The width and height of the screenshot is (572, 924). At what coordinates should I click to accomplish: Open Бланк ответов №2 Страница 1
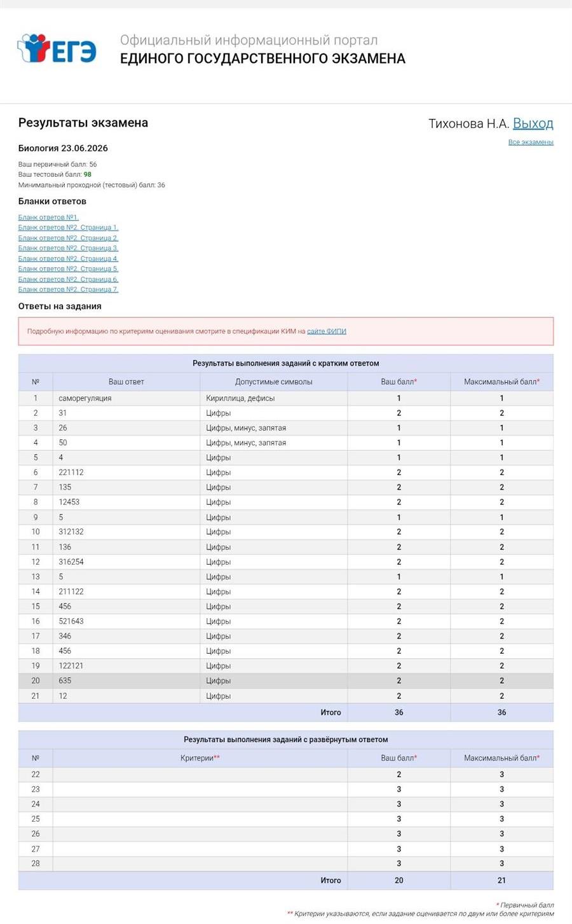[68, 228]
